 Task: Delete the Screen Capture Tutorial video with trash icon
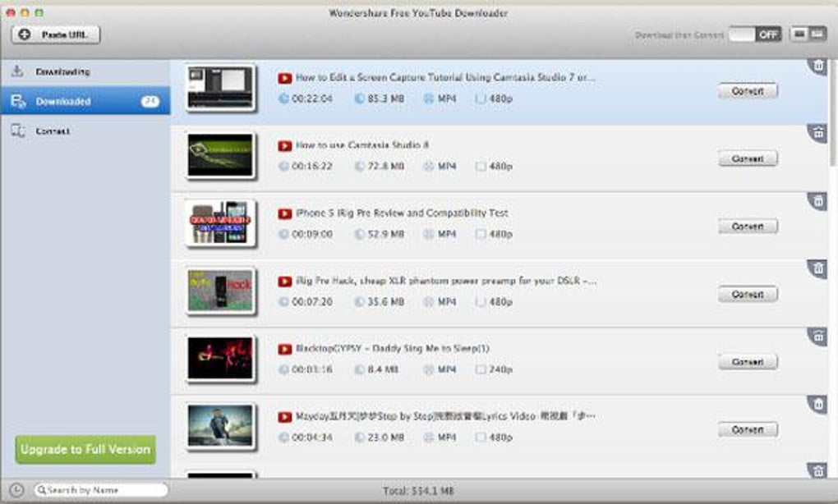tap(818, 66)
